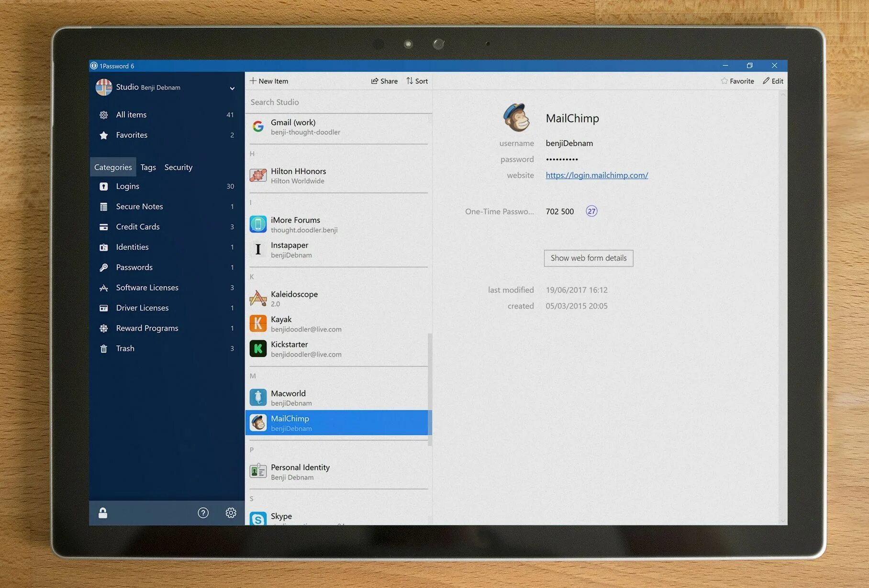Click the Kickstarter green K icon

[258, 349]
